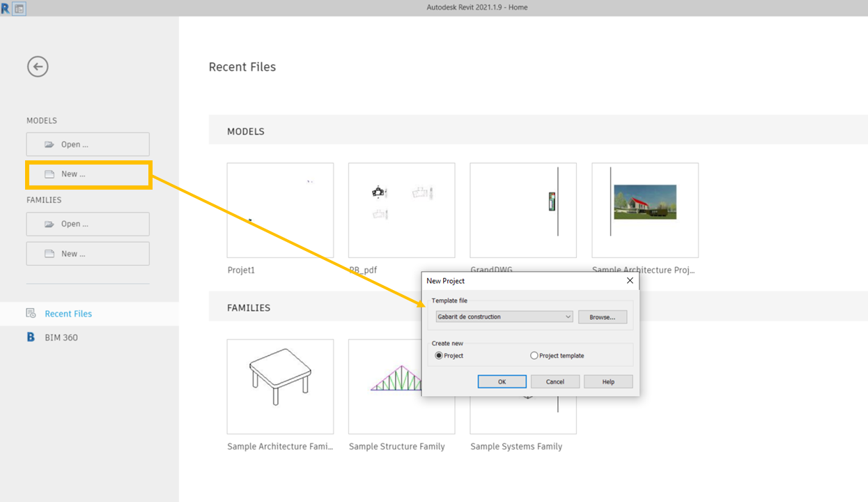Click OK in the New Project dialog
The image size is (868, 502).
[502, 381]
